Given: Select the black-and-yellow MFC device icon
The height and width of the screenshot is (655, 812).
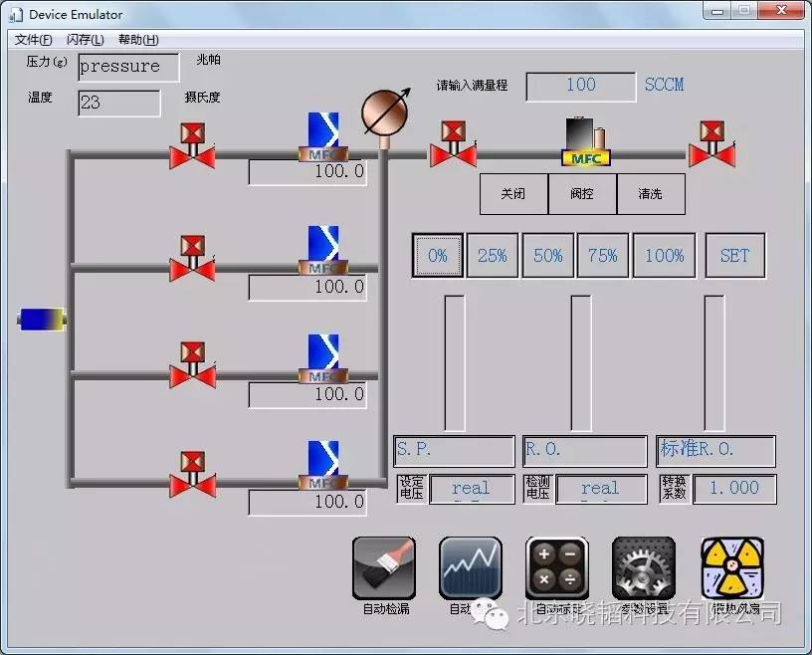Looking at the screenshot, I should (585, 143).
